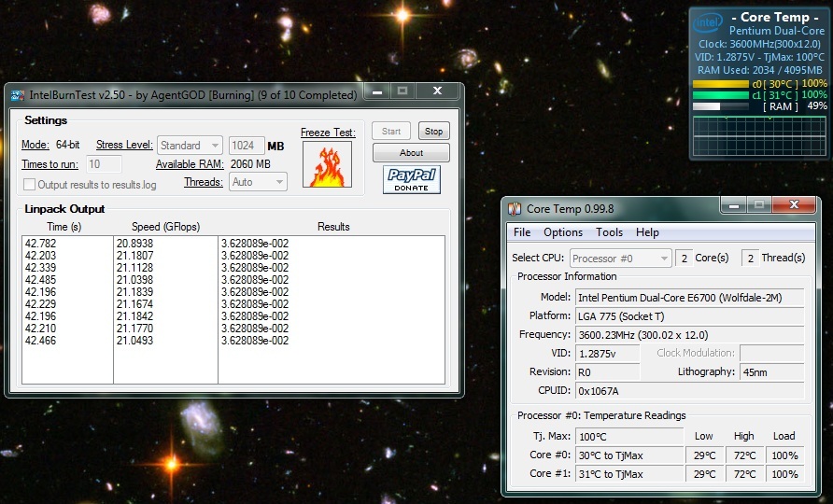The width and height of the screenshot is (833, 504).
Task: Click the Time (s) column header
Action: 64,227
